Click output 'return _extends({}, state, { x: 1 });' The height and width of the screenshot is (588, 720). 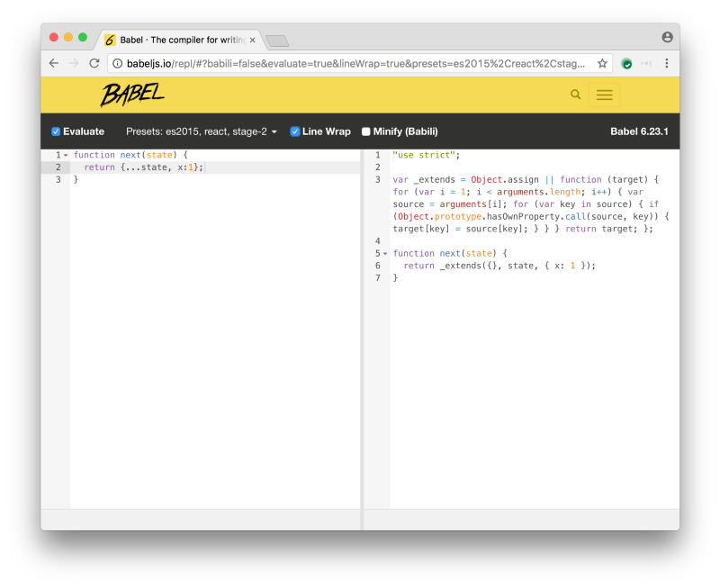click(499, 266)
